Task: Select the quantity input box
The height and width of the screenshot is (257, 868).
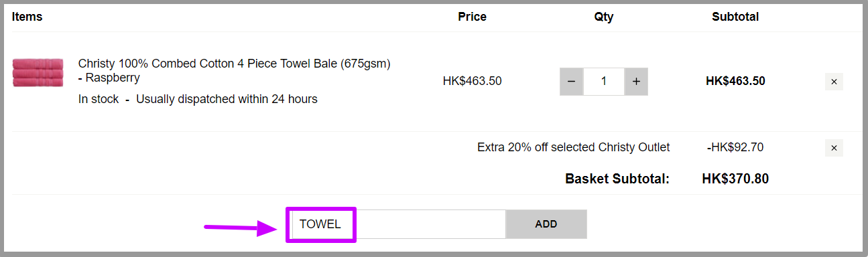Action: (604, 82)
